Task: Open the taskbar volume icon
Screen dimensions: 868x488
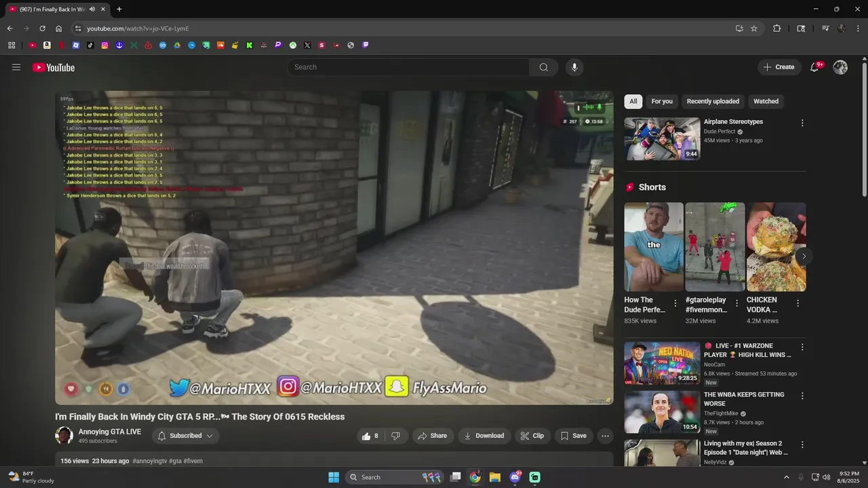Action: 826,477
